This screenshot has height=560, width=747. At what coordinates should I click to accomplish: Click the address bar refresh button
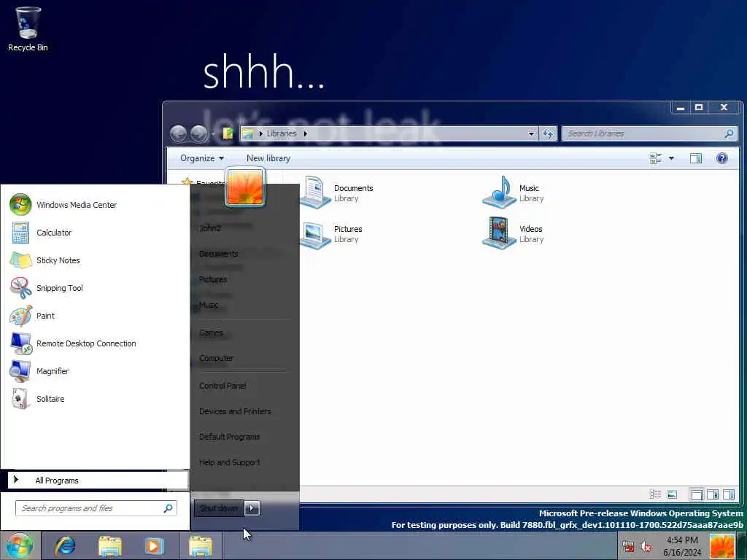click(x=548, y=134)
